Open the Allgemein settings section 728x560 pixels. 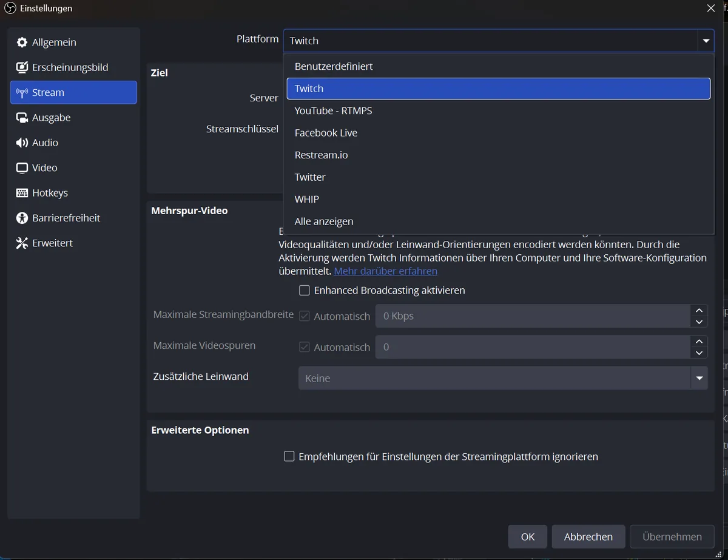(x=73, y=42)
